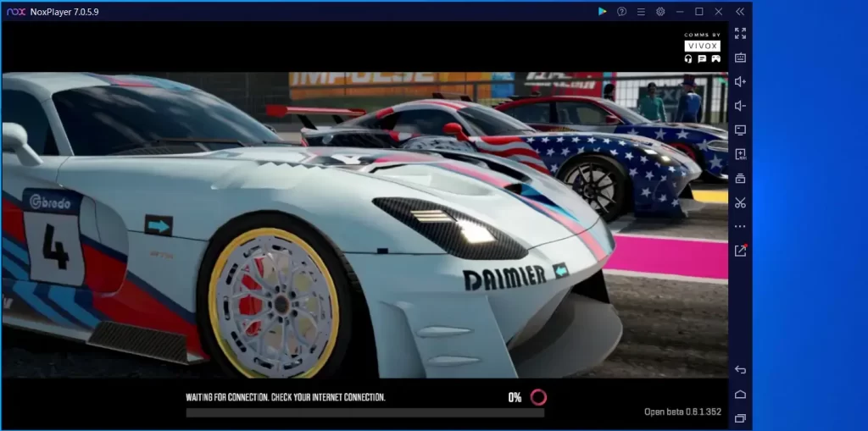Screen dimensions: 868x431
Task: Collapse the sidebar with double-chevron icon
Action: [740, 12]
